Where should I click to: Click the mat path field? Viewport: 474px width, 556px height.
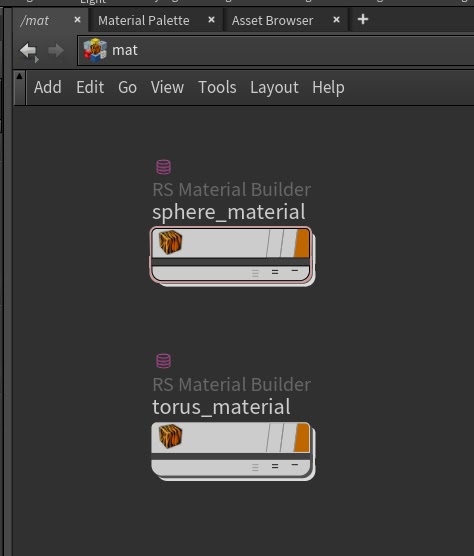pos(275,50)
